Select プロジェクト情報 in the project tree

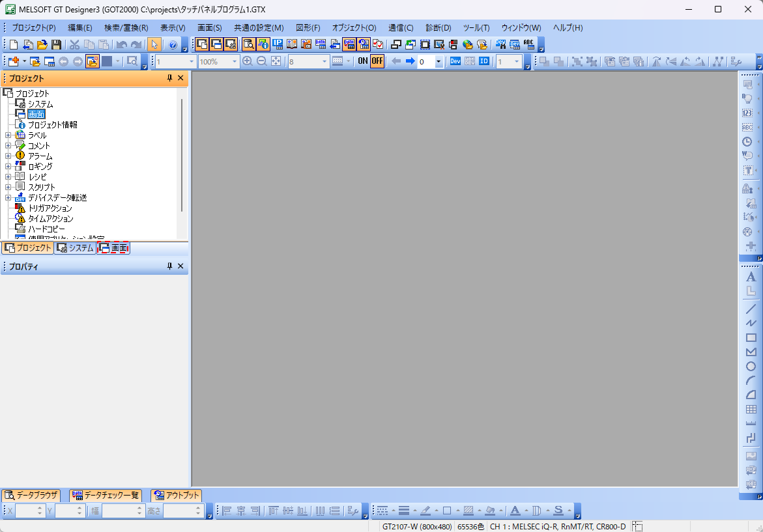click(x=52, y=124)
